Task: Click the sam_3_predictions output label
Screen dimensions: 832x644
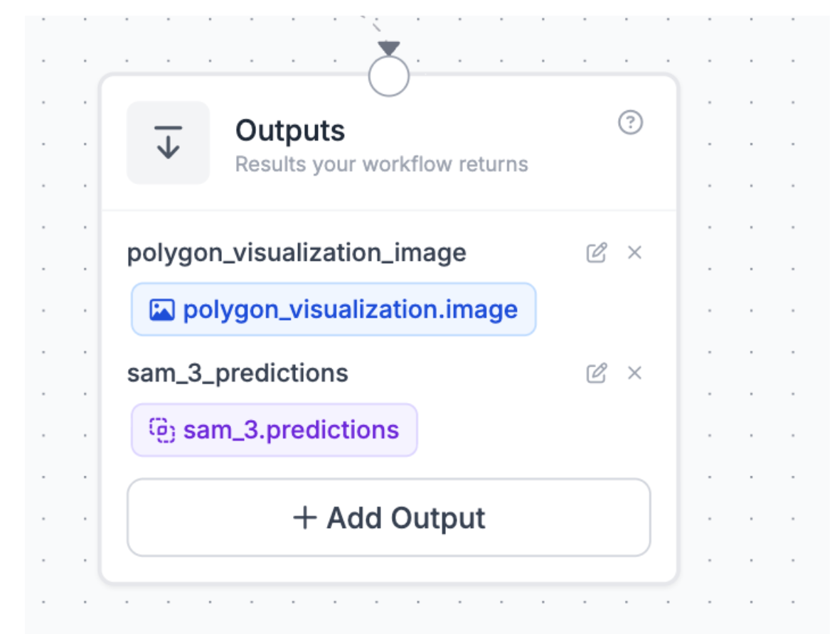Action: tap(238, 373)
